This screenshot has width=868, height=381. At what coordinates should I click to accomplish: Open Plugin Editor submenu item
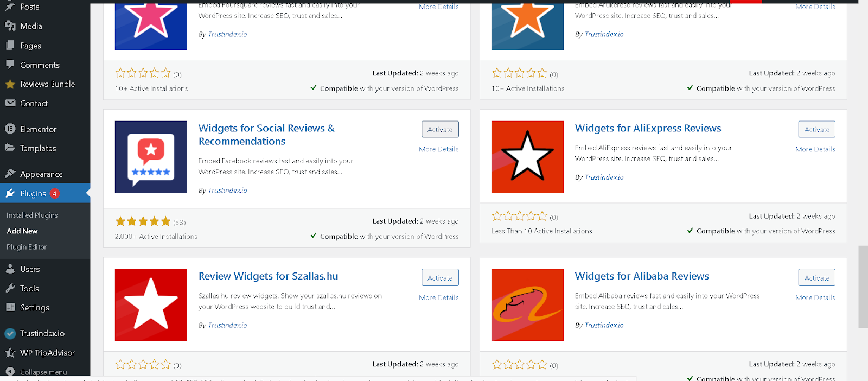[x=27, y=246]
